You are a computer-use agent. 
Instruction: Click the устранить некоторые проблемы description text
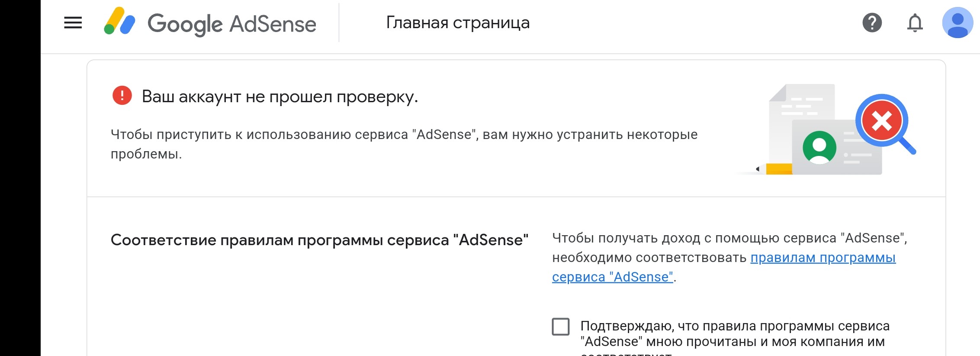tap(404, 144)
